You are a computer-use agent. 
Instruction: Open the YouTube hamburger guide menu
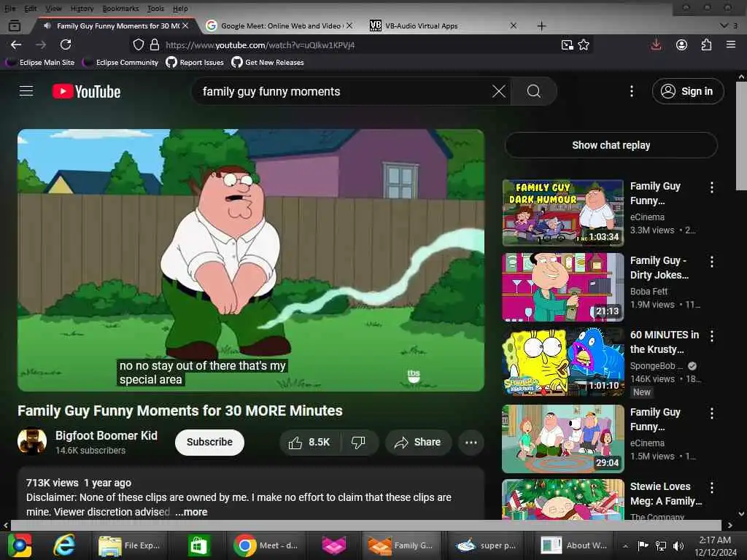(26, 91)
